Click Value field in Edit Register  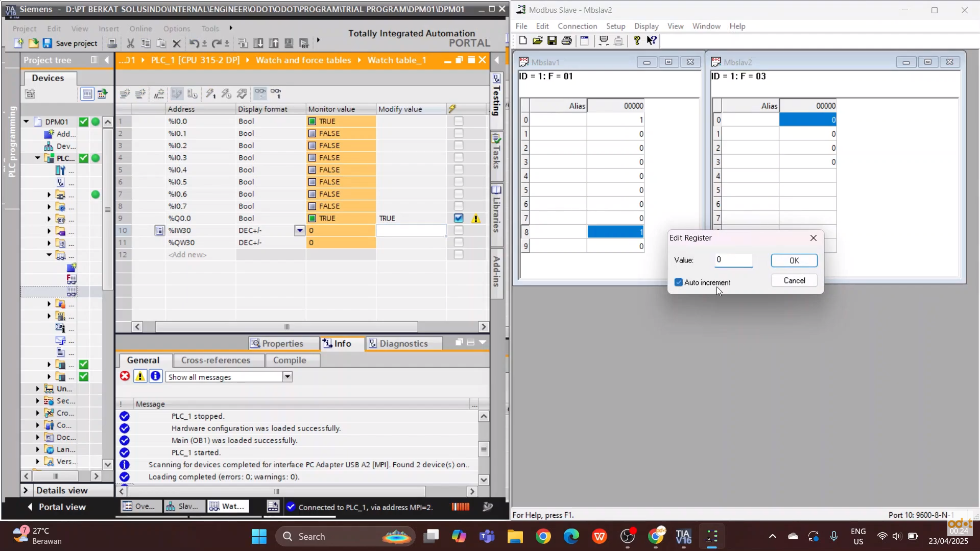tap(733, 260)
